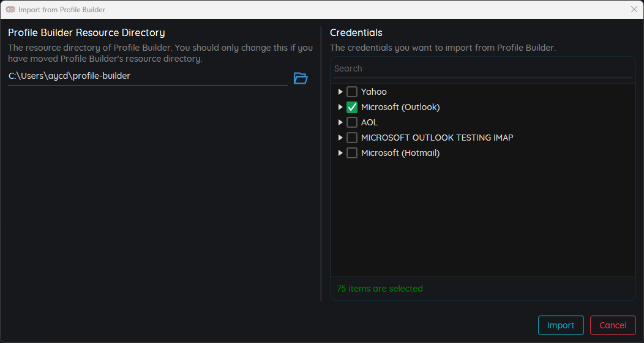Expand the MICROSOFT OUTLOOK TESTING IMAP node

coord(340,138)
